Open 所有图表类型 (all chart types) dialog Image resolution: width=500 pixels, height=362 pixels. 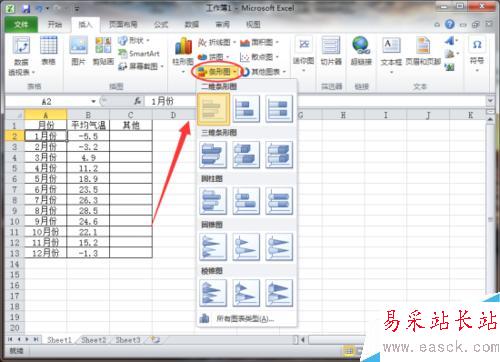click(x=246, y=319)
